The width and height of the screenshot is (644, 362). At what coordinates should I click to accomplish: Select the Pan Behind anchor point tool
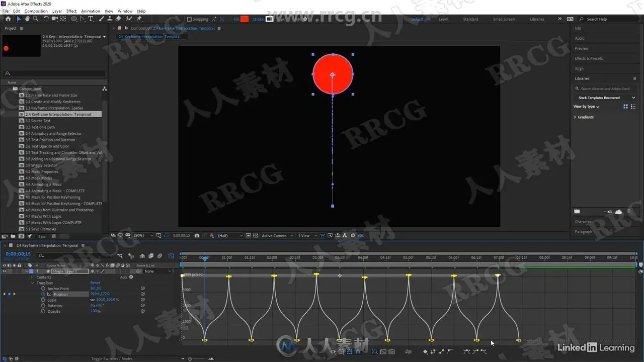click(63, 19)
